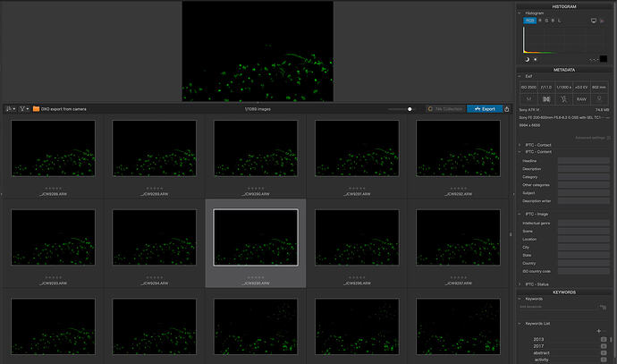Select thumbnail _JCW9288.ARW
617x364 pixels.
(53, 148)
